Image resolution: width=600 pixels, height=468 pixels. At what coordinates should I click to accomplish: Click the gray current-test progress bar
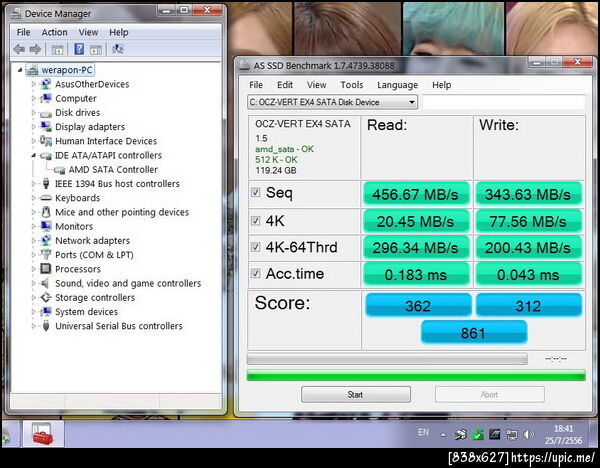(x=387, y=359)
